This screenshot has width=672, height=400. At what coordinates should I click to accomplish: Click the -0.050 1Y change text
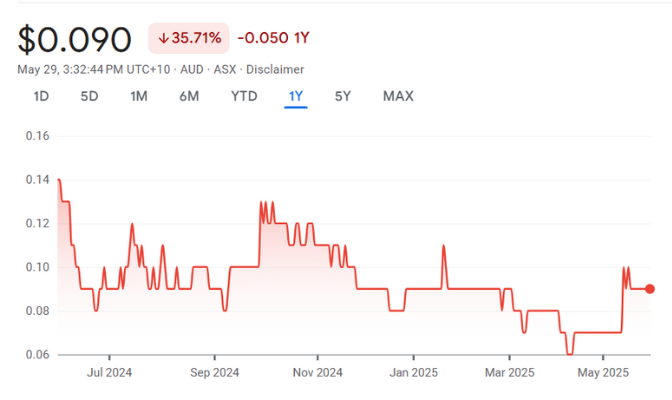pos(273,39)
